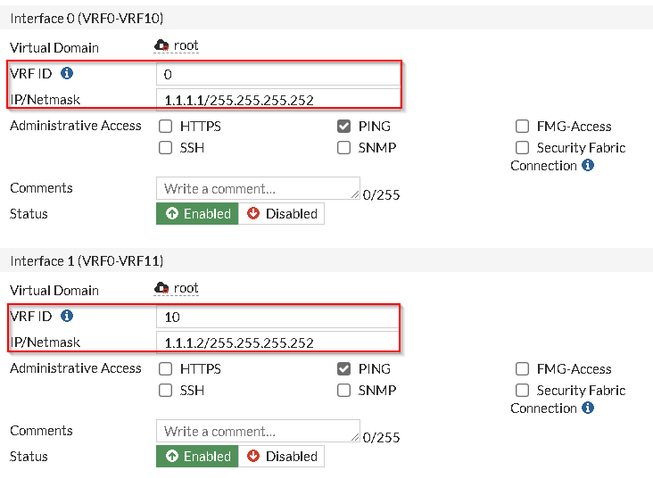Click the Security Fabric Connection info icon in Interface 1
Viewport: 653px width, 478px height.
pyautogui.click(x=588, y=408)
